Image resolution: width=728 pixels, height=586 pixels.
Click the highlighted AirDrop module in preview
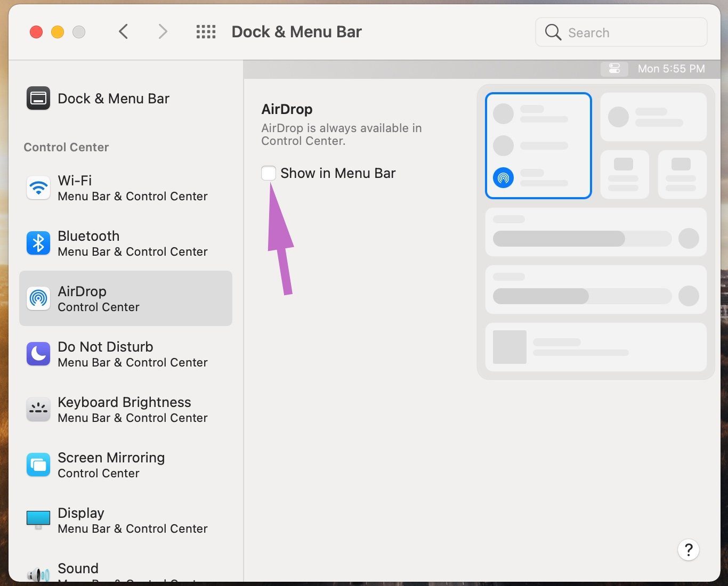click(x=538, y=145)
